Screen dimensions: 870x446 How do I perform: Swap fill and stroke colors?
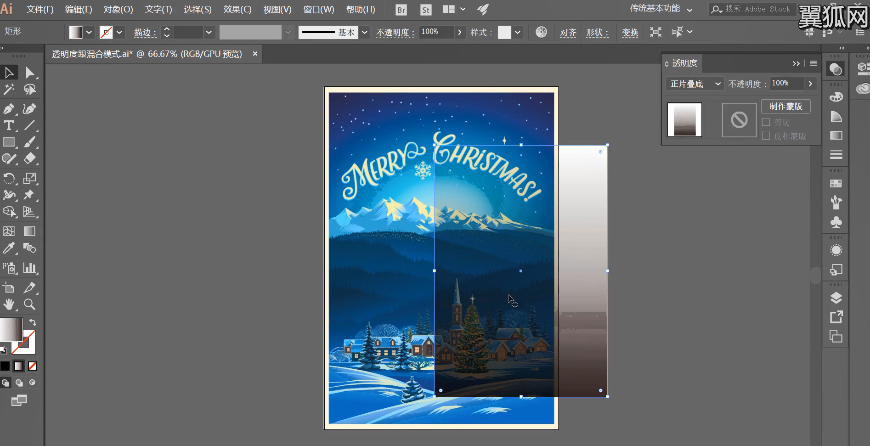click(33, 322)
